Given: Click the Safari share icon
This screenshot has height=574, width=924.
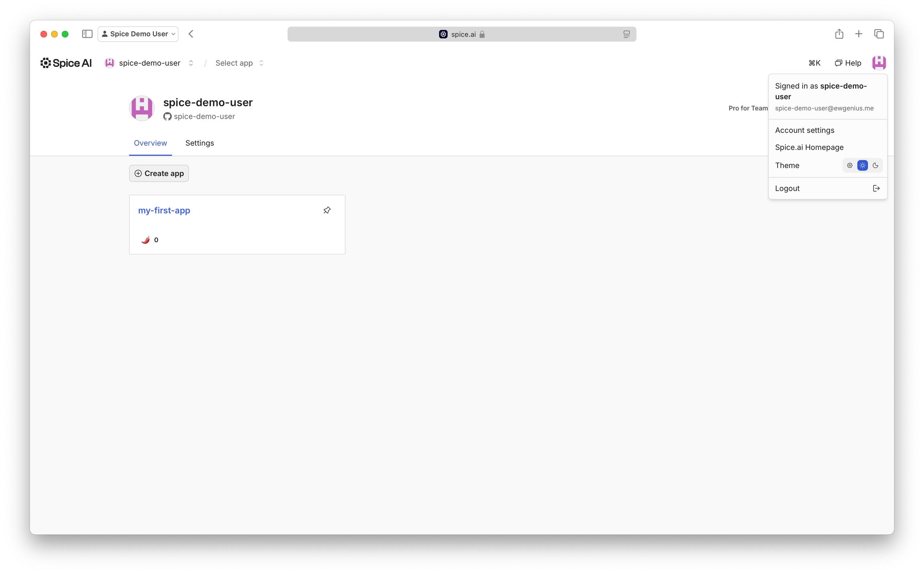Looking at the screenshot, I should (839, 34).
